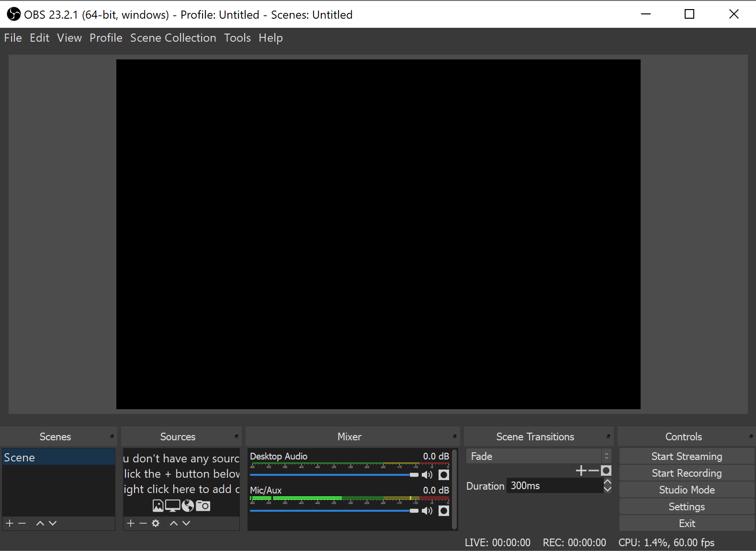Click the Sources panel title
This screenshot has width=756, height=551.
click(178, 436)
